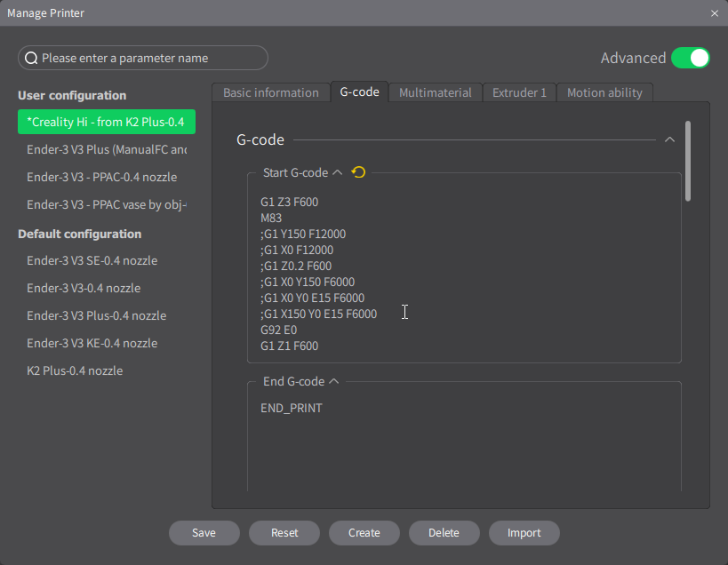728x565 pixels.
Task: Click the line ;G1 Z0.2 F600
Action: pos(296,266)
